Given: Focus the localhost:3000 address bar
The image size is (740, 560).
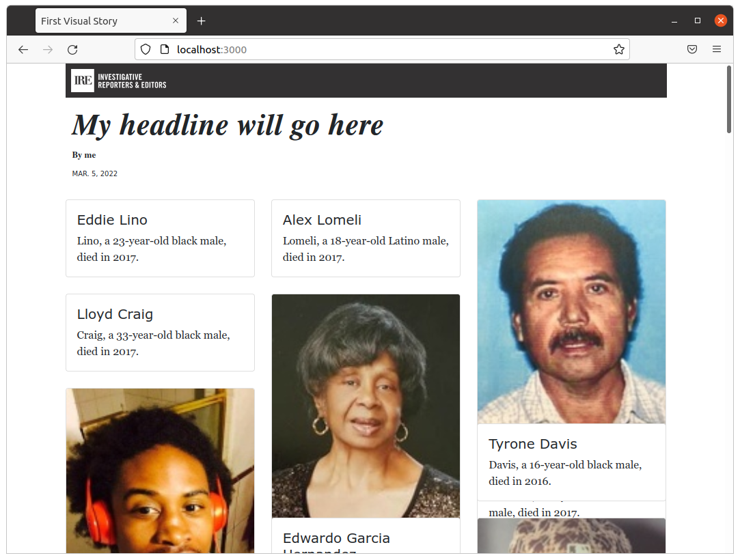Looking at the screenshot, I should click(382, 50).
